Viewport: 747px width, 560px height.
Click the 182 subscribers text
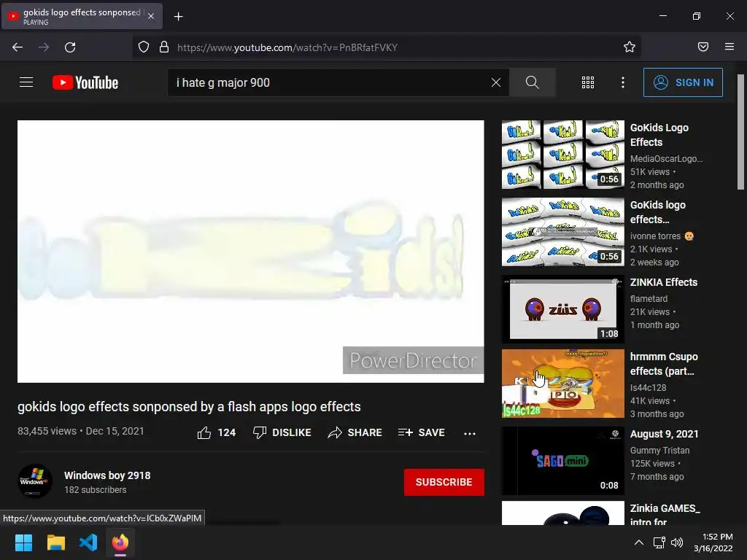(96, 490)
